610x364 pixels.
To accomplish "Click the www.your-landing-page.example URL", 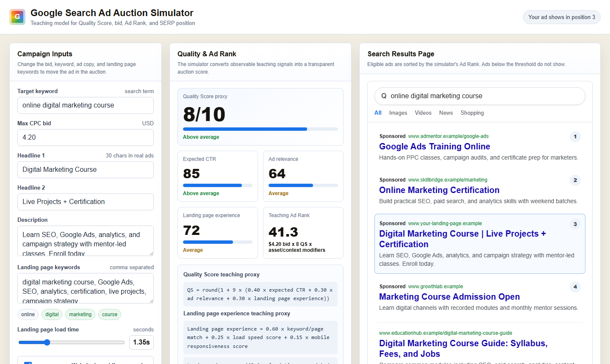I will 445,223.
